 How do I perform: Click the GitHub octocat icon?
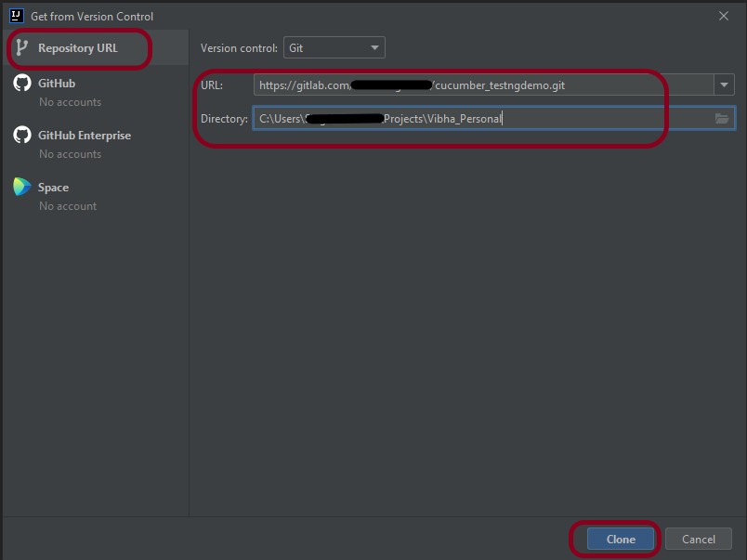click(x=22, y=83)
